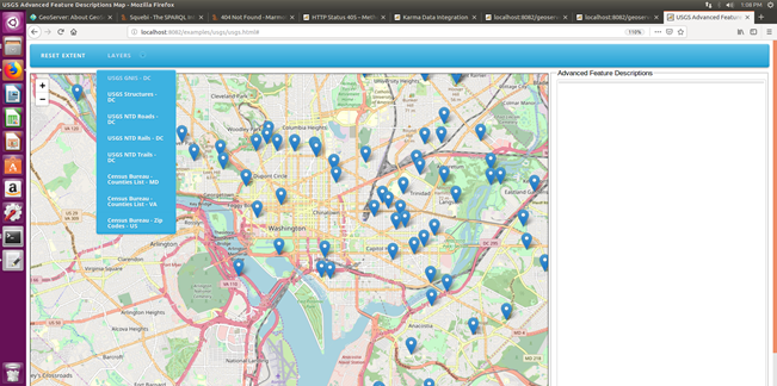This screenshot has height=386, width=777.
Task: Click the map marker near VA 120
Action: pos(77,92)
